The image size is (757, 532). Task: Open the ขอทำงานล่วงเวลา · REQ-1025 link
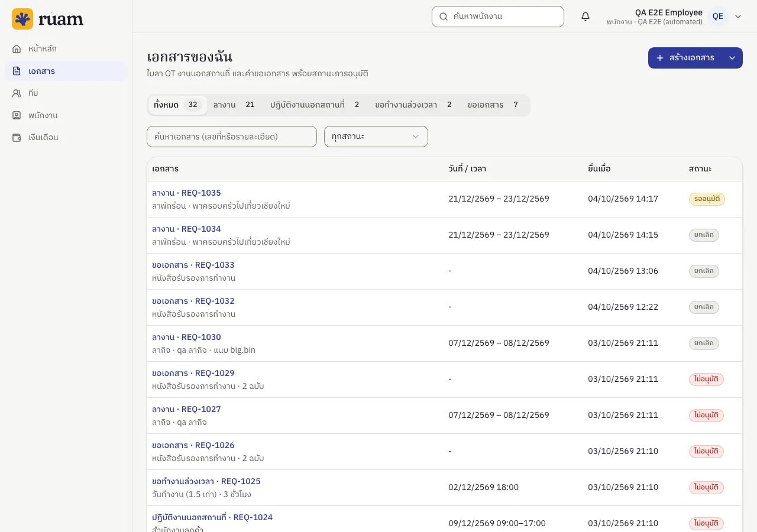pyautogui.click(x=206, y=481)
